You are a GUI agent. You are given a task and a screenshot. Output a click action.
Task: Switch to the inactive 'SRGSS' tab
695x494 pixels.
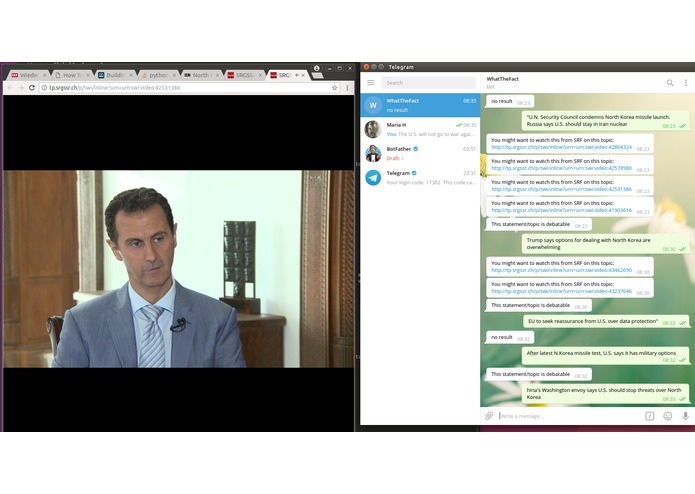(x=245, y=75)
